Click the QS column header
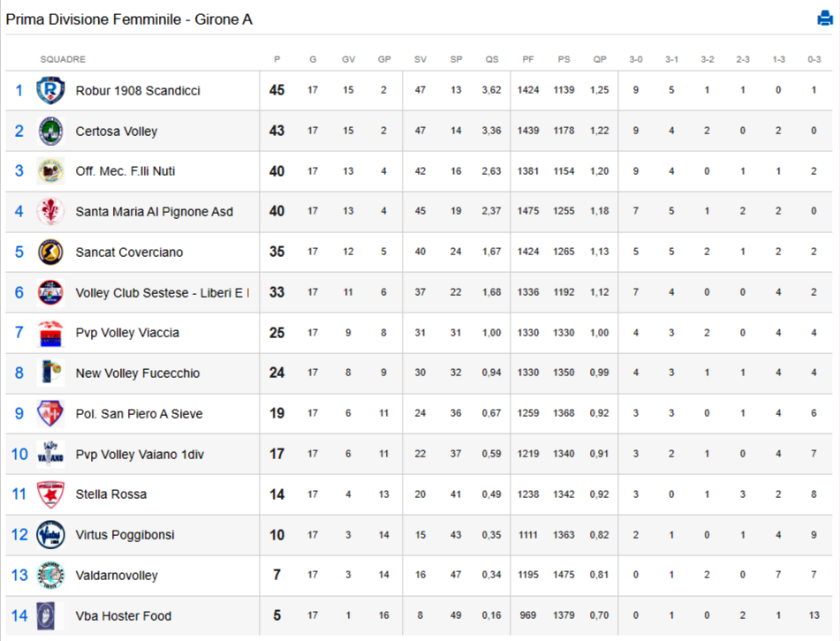This screenshot has width=840, height=641. [492, 59]
